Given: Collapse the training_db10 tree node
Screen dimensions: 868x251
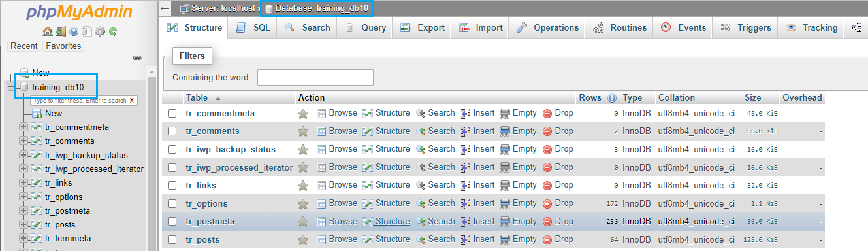Looking at the screenshot, I should (11, 87).
